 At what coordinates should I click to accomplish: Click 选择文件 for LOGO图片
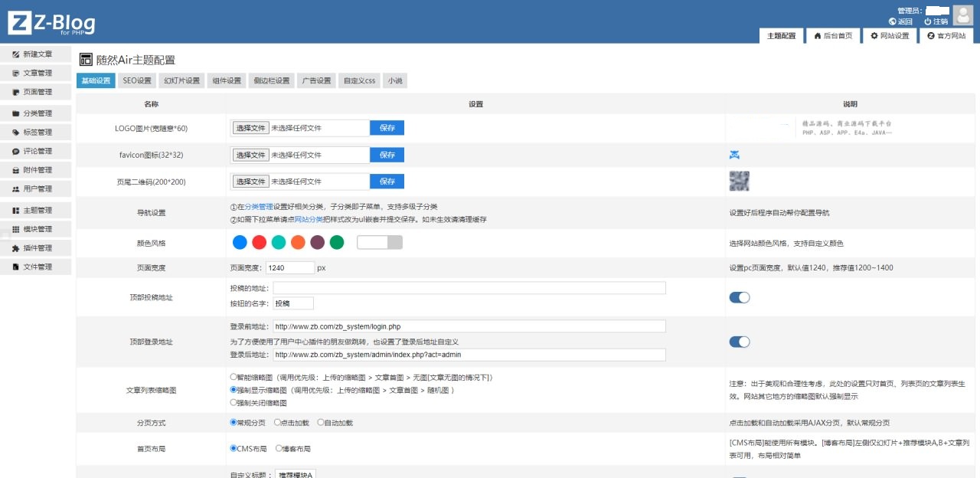[x=251, y=128]
